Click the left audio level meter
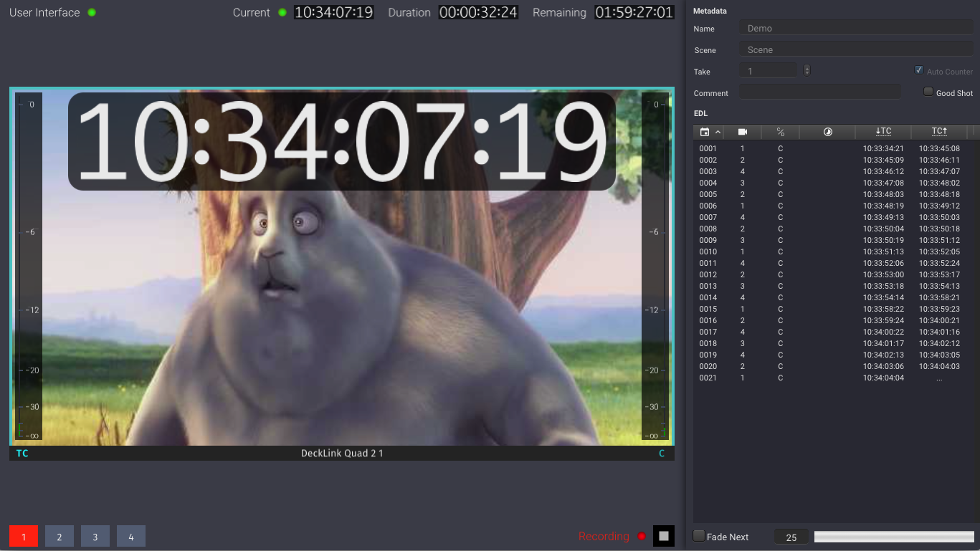 pos(29,266)
